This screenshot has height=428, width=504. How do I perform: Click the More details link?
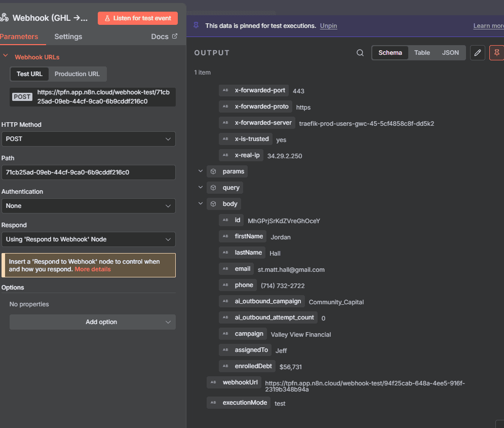click(93, 269)
